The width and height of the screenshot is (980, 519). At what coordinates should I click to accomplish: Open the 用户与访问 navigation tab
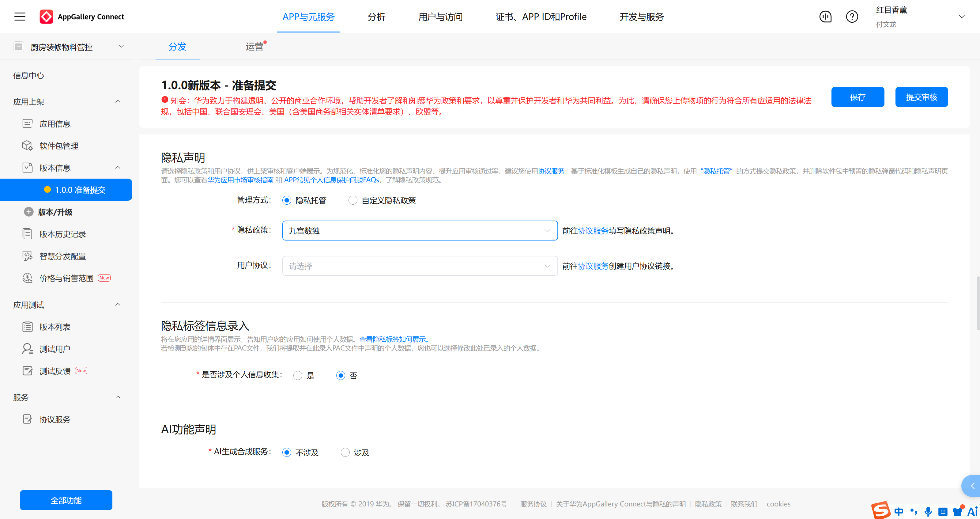[441, 17]
